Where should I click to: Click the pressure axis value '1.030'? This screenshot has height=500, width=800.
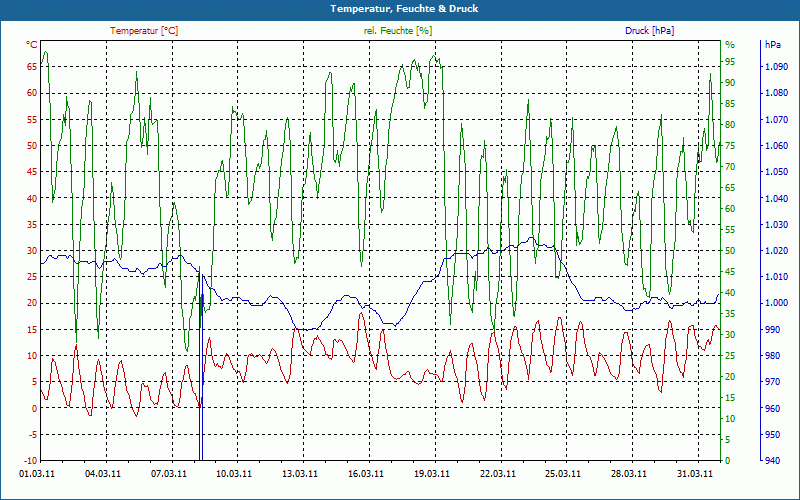coord(777,224)
